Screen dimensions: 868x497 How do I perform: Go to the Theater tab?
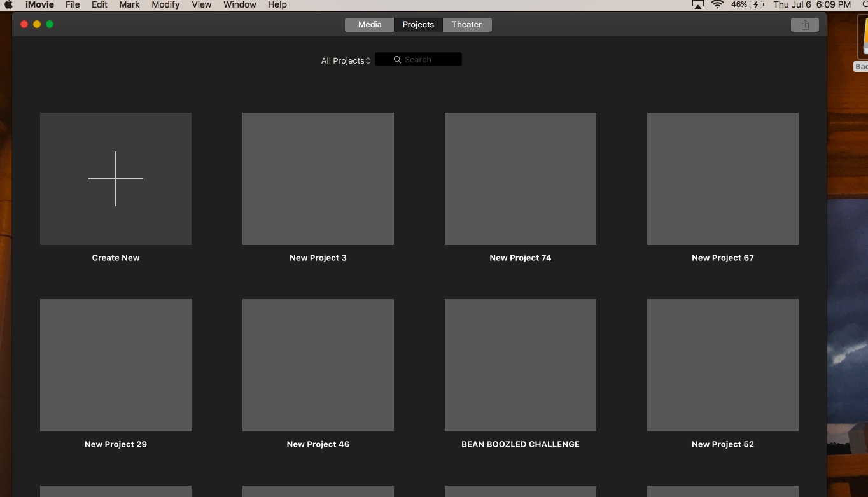[467, 25]
